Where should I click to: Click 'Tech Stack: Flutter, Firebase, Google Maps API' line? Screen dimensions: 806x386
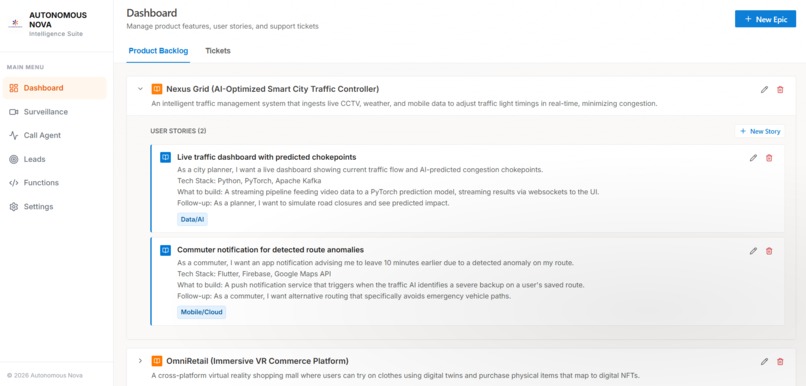[254, 274]
